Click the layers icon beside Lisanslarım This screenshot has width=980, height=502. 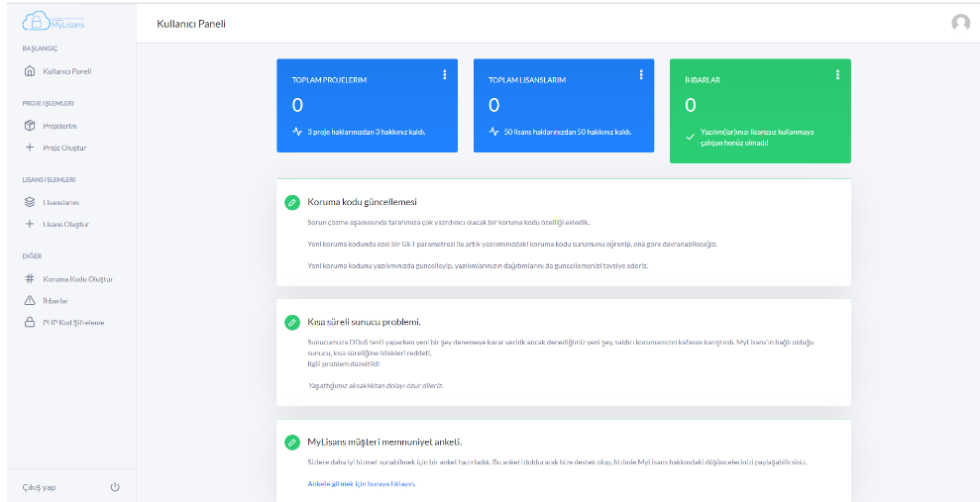coord(29,202)
